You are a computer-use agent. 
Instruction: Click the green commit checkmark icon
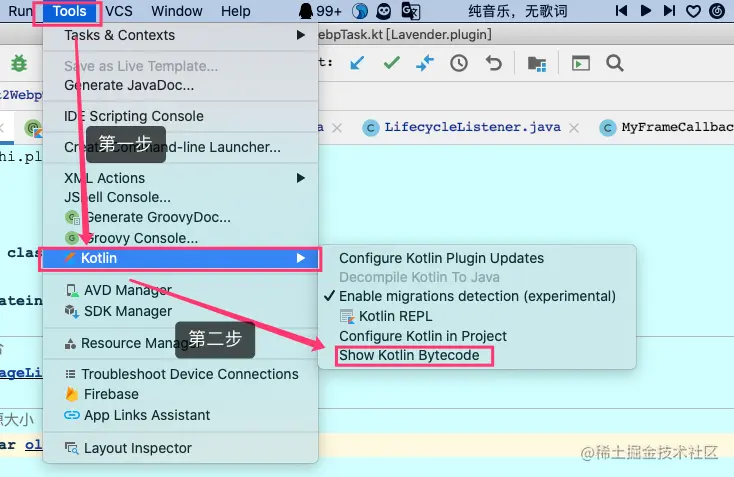click(391, 62)
